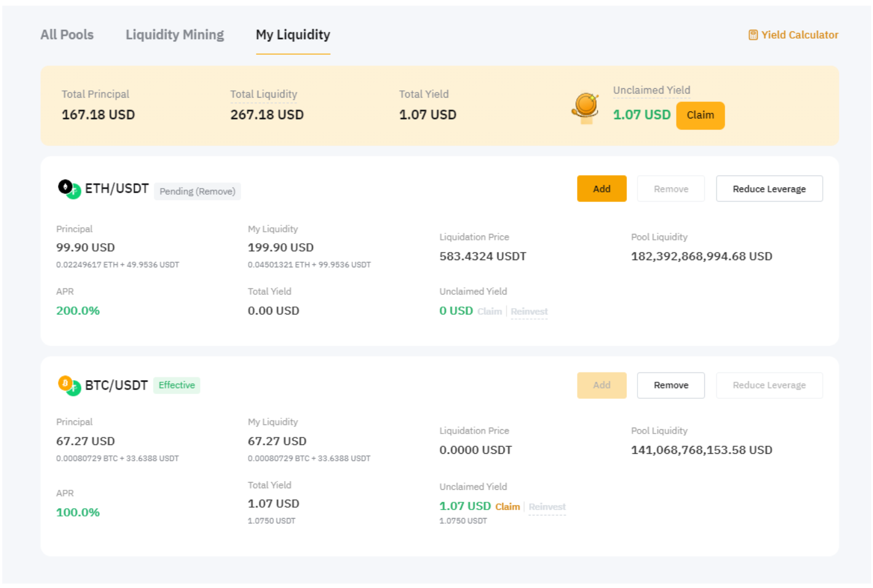Image resolution: width=873 pixels, height=588 pixels.
Task: Add liquidity to the ETH/USDT pool
Action: (601, 189)
